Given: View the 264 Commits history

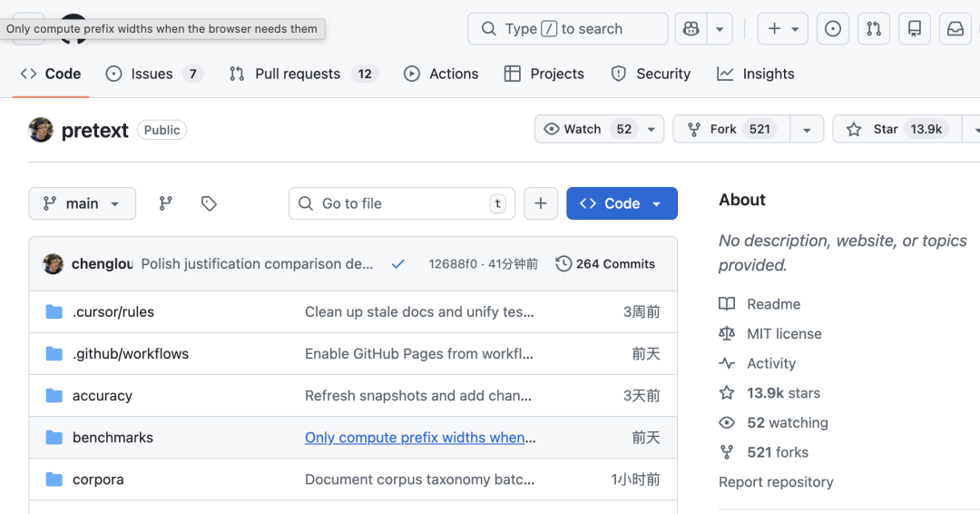Looking at the screenshot, I should point(605,264).
